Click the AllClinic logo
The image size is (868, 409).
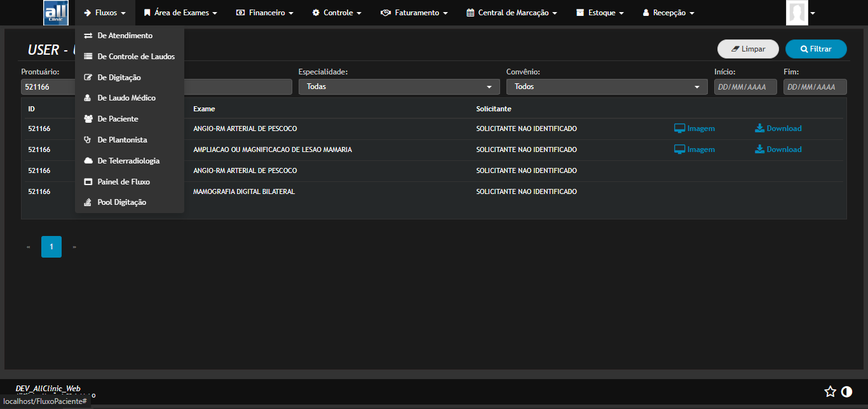[56, 12]
